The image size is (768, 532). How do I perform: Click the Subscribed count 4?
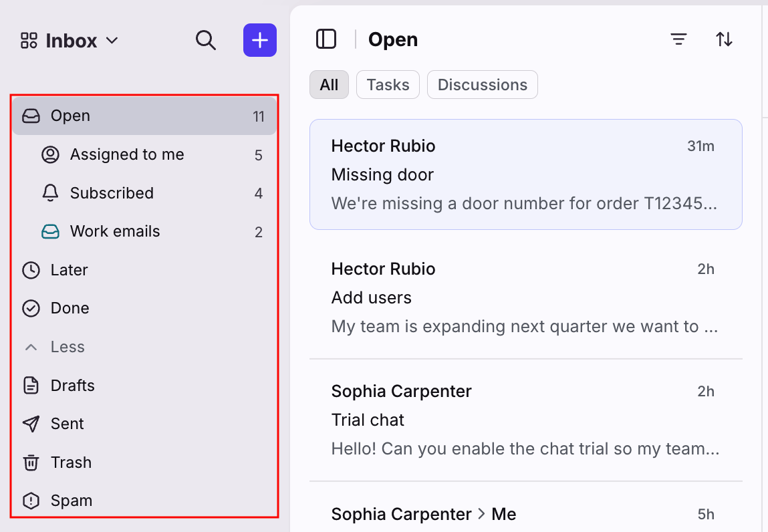tap(259, 194)
